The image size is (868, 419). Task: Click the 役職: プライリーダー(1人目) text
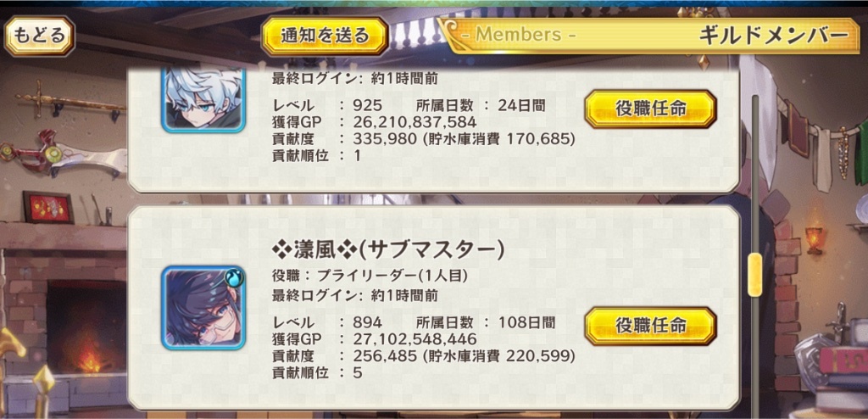coord(370,275)
